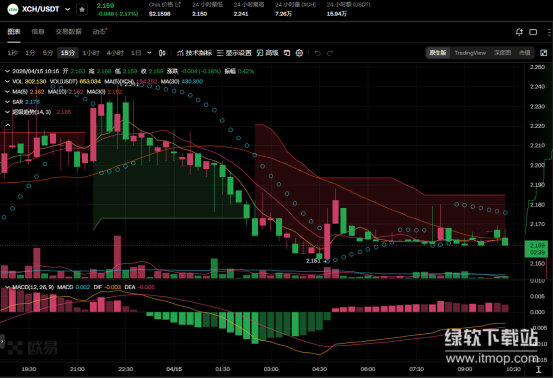Undo last chart action

(317, 53)
